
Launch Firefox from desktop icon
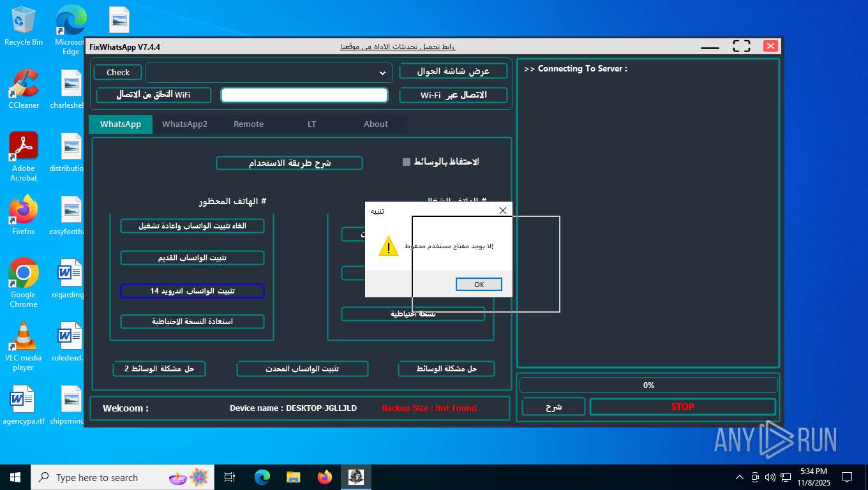(24, 216)
